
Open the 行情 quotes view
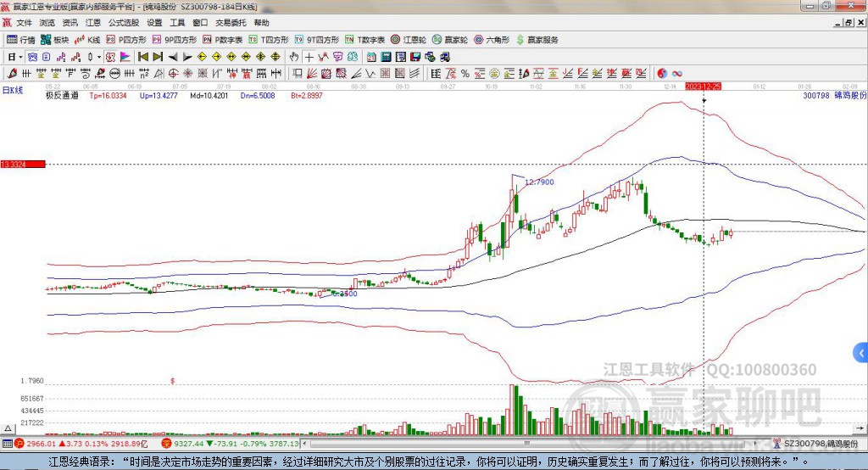coord(20,40)
